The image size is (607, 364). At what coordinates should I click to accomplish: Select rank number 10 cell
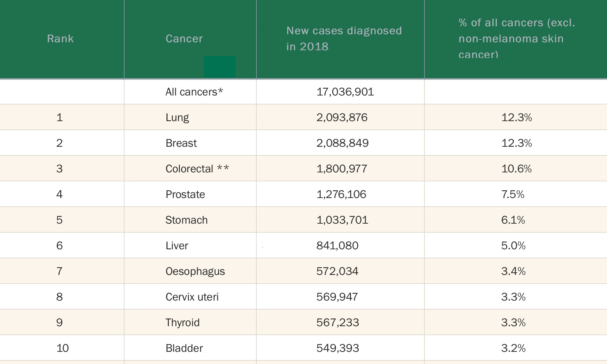pos(63,348)
